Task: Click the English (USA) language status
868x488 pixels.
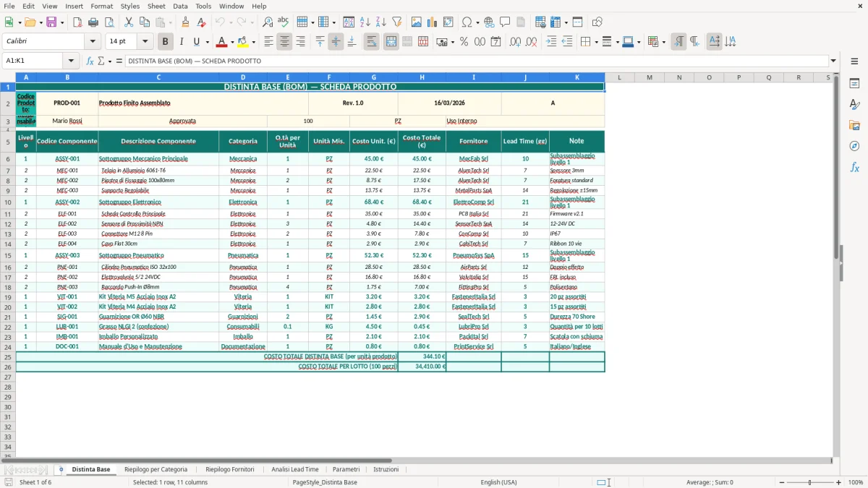Action: [498, 482]
